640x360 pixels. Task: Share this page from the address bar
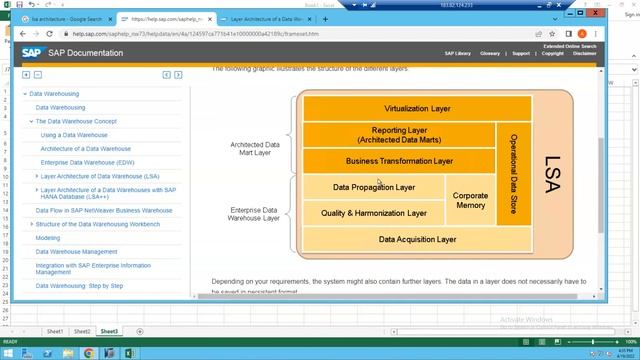click(x=539, y=34)
